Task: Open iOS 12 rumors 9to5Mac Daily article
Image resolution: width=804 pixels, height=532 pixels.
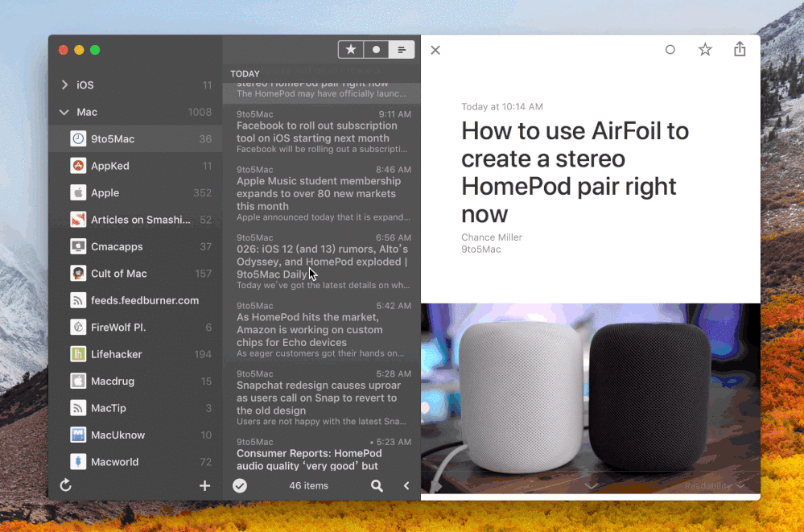Action: click(322, 262)
